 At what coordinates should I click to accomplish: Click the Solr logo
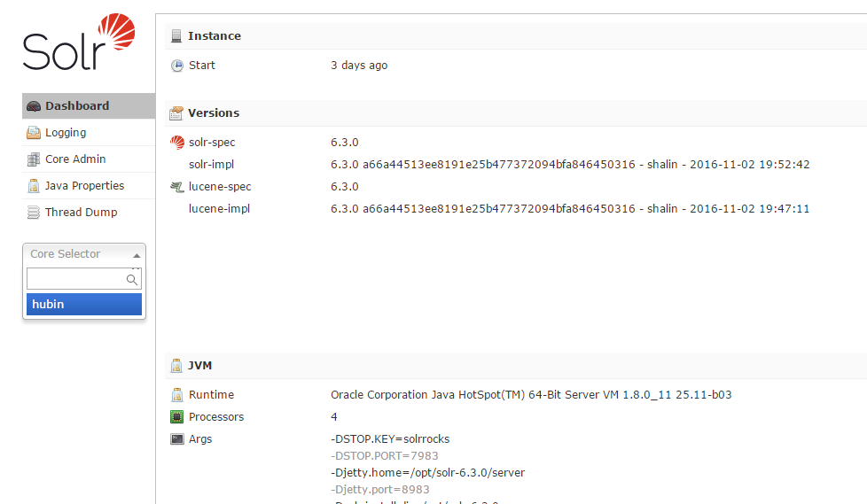[78, 43]
